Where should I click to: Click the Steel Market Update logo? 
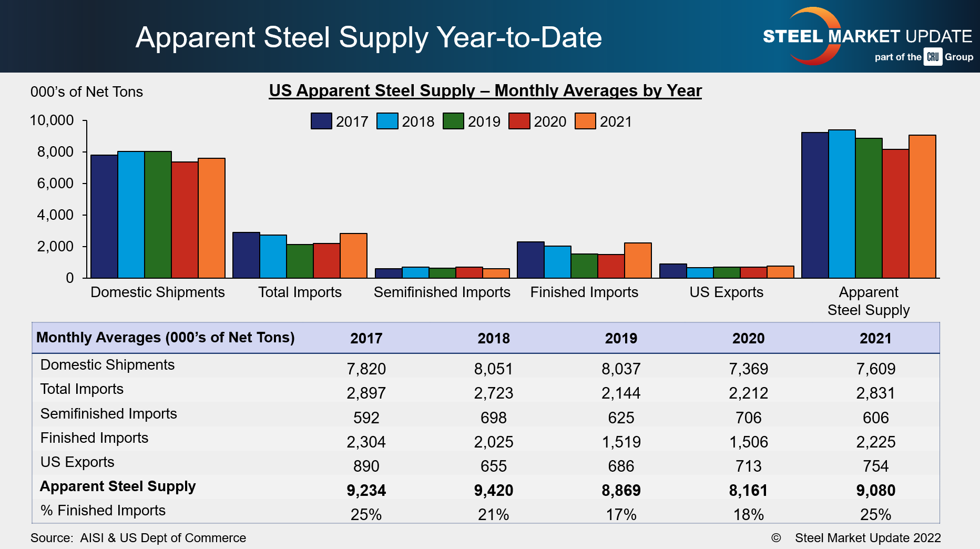pyautogui.click(x=866, y=36)
